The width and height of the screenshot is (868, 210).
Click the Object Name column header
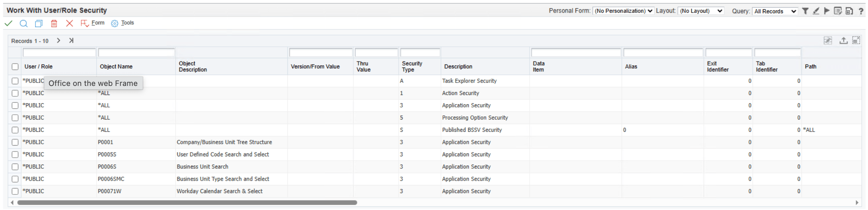[116, 67]
